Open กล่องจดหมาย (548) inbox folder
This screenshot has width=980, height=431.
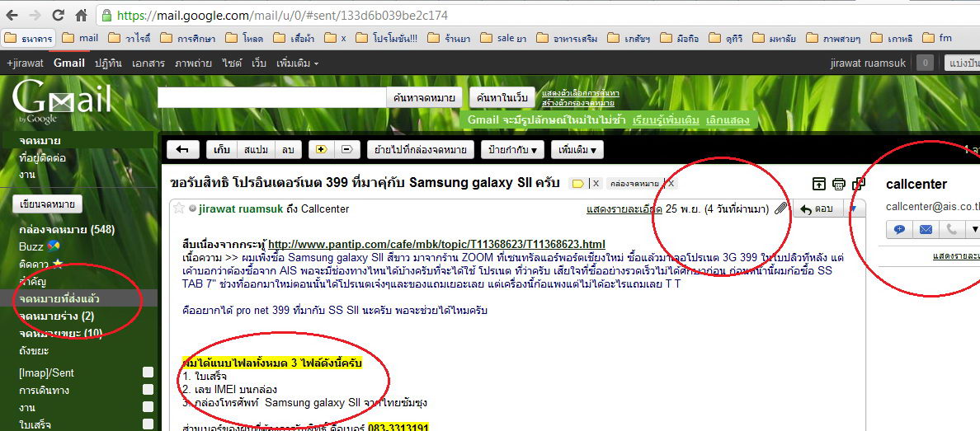(x=67, y=229)
